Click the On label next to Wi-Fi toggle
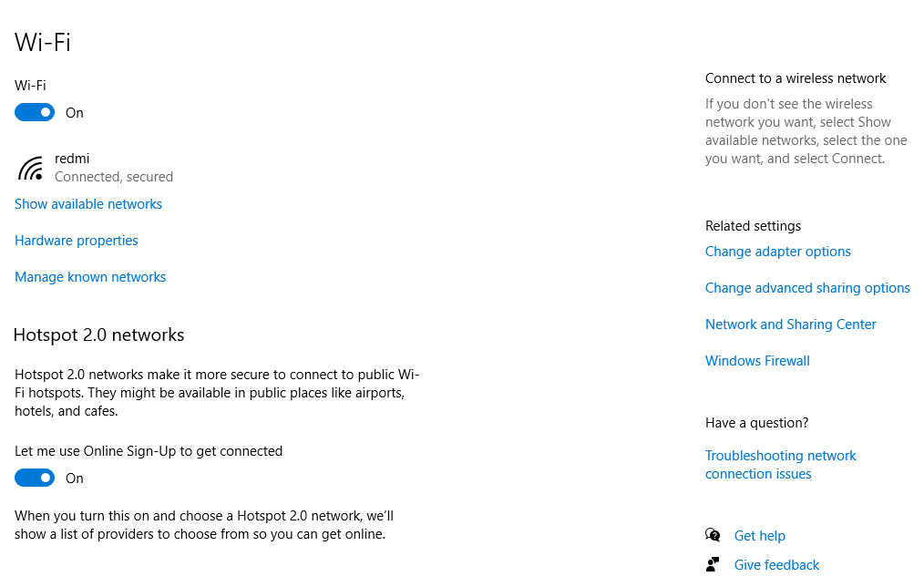The image size is (924, 587). click(x=74, y=112)
